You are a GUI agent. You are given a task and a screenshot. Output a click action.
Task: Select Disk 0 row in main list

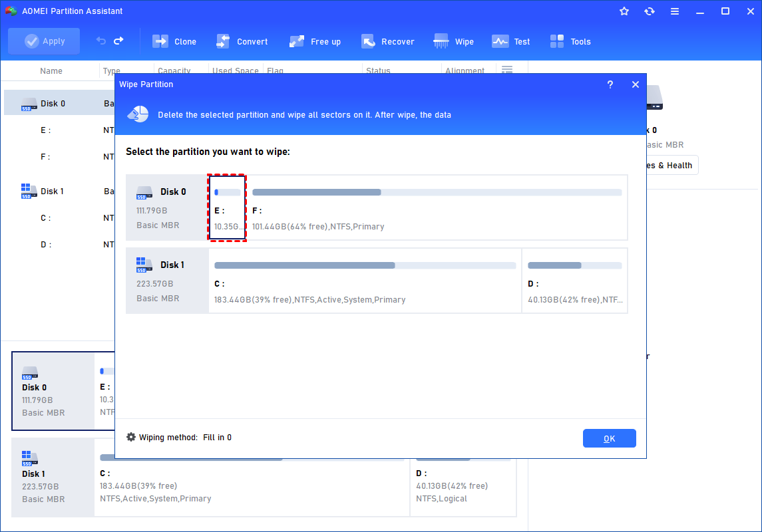click(59, 103)
